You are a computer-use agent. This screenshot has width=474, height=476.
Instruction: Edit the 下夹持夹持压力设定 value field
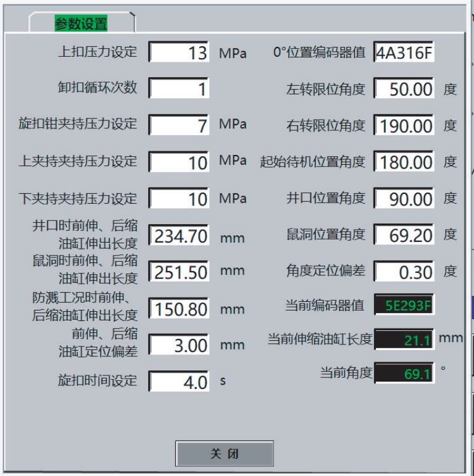click(179, 198)
